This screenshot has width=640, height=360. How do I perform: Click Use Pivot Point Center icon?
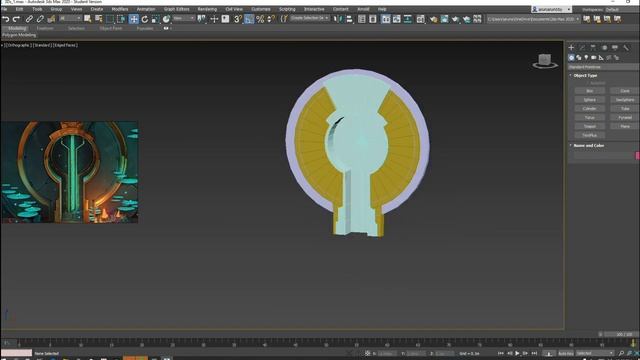(202, 19)
